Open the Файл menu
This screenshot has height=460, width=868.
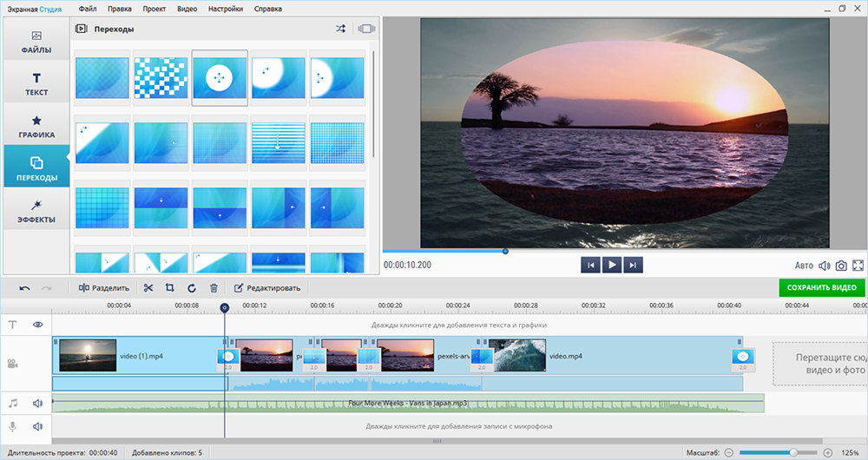pyautogui.click(x=87, y=8)
